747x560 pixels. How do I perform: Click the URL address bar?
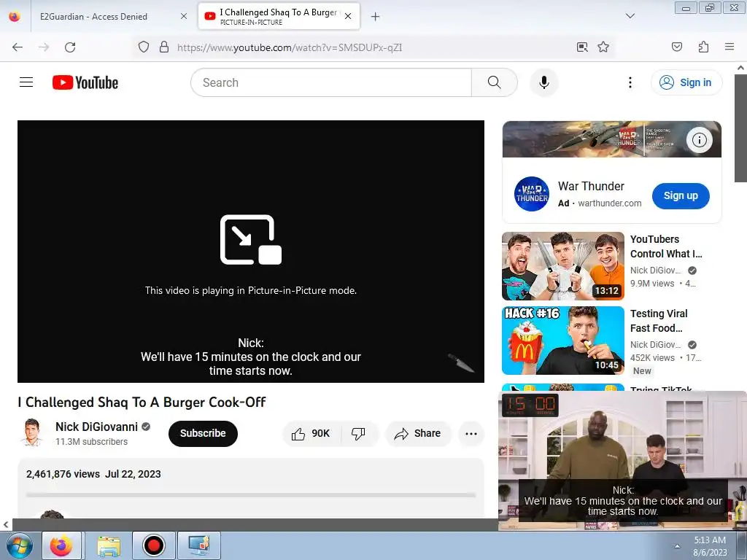[x=371, y=47]
